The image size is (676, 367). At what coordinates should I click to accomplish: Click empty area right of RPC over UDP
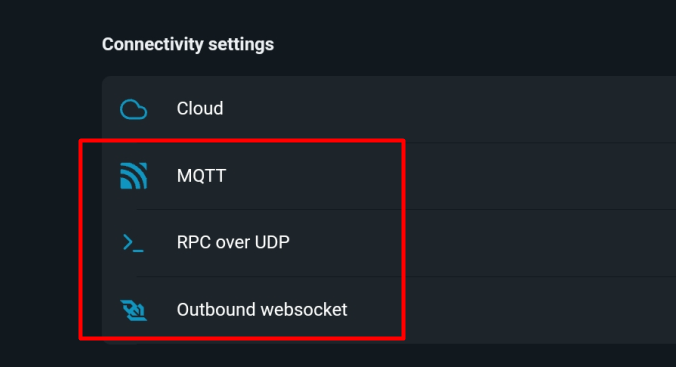(x=483, y=243)
